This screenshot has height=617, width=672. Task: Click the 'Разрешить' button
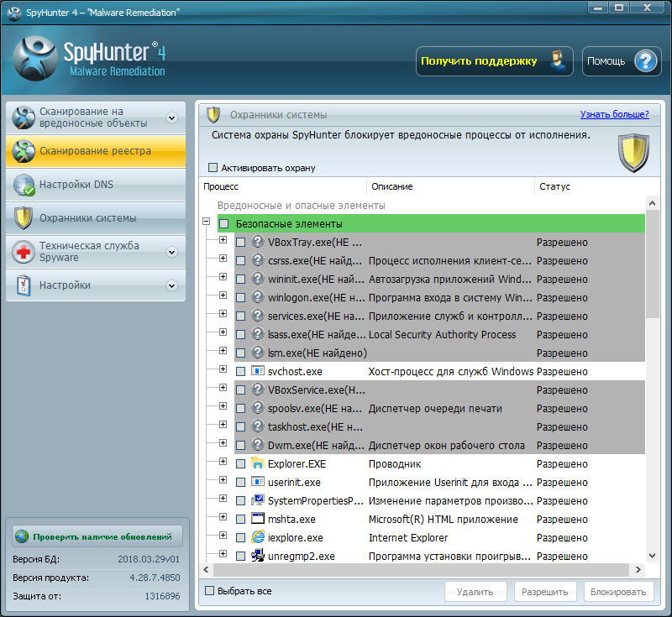coord(545,592)
